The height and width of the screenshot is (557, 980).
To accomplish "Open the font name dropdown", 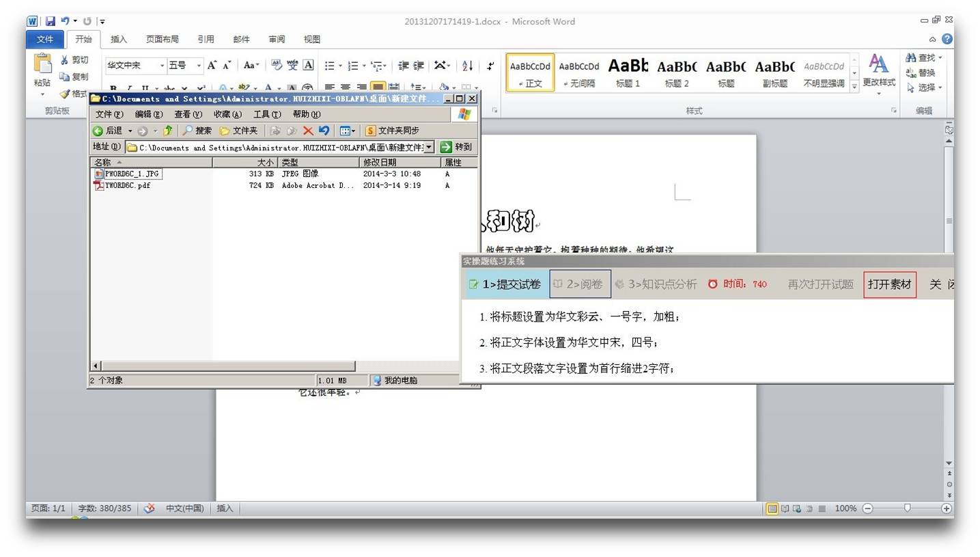I will click(x=163, y=66).
